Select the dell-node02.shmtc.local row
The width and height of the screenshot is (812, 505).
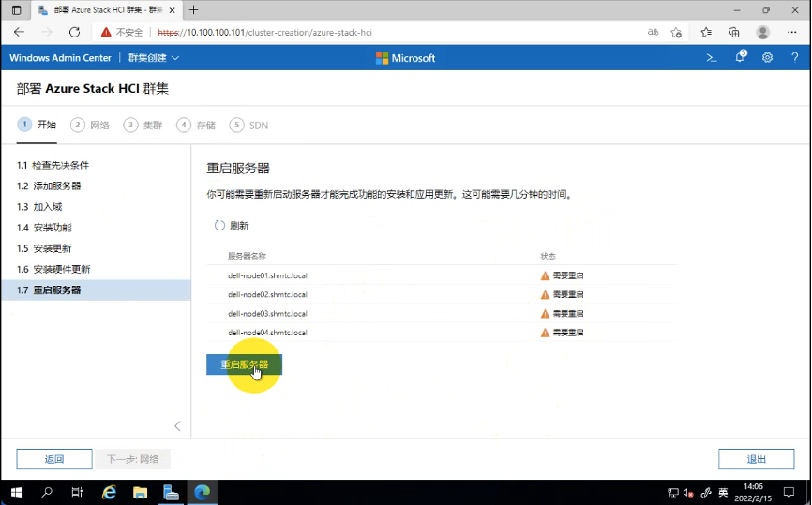443,294
